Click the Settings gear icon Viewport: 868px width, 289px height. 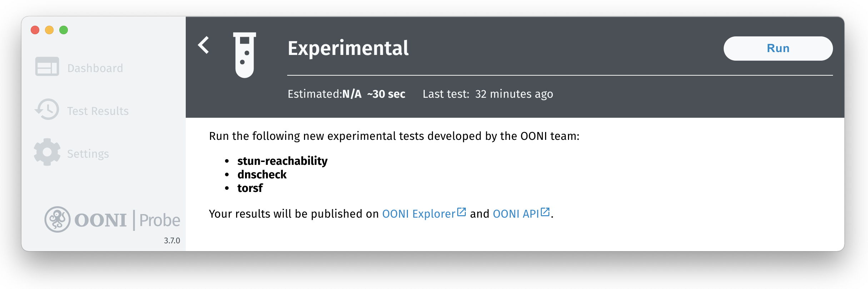pos(47,152)
